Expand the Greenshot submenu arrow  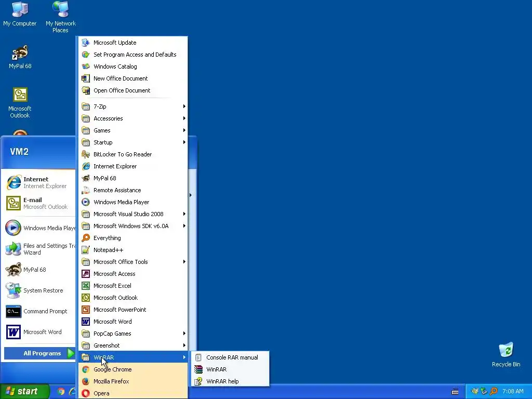[x=184, y=345]
